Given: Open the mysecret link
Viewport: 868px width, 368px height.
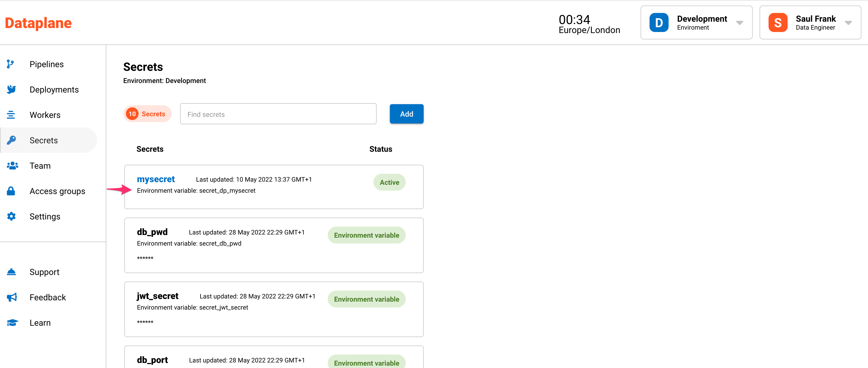Looking at the screenshot, I should [x=156, y=179].
